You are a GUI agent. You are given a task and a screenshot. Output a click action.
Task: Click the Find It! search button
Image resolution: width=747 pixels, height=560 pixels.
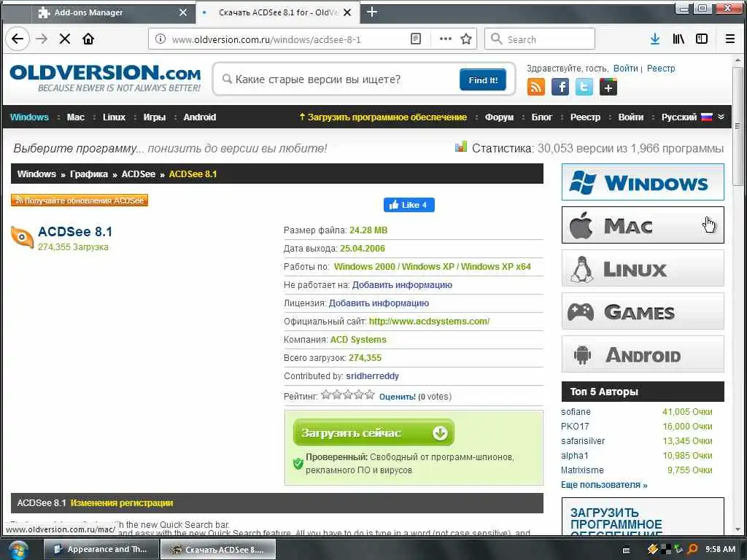click(x=483, y=80)
